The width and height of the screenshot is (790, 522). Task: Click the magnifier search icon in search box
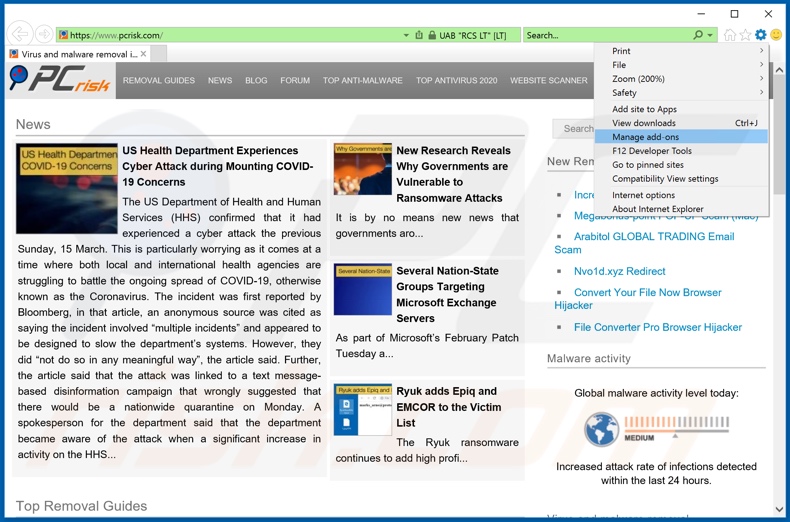[x=698, y=35]
